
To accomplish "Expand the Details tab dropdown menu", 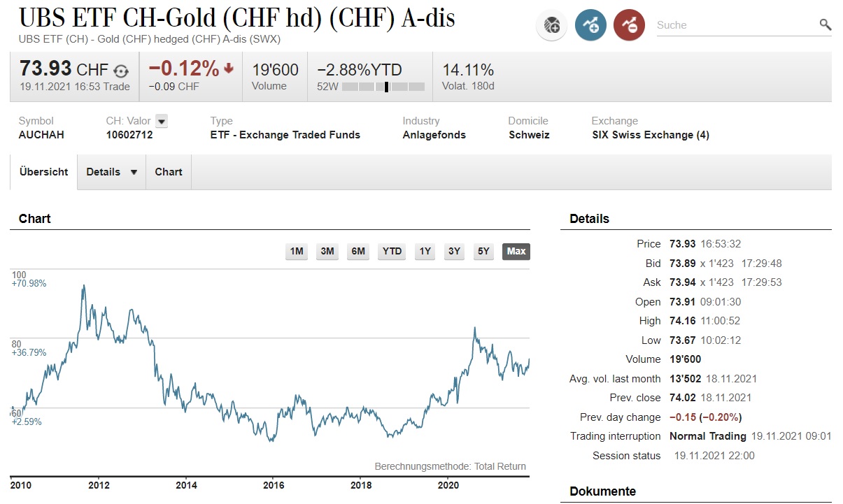I will (x=134, y=172).
